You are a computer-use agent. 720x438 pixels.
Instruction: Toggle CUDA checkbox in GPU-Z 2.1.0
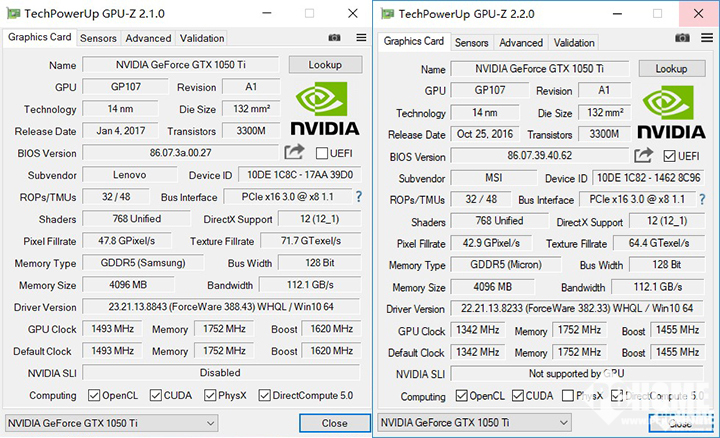click(x=156, y=395)
